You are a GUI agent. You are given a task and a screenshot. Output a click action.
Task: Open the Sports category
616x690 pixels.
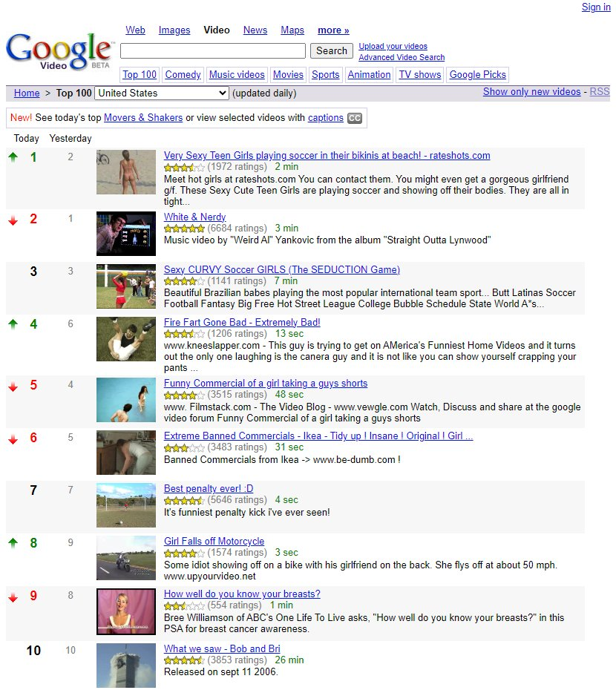point(325,74)
